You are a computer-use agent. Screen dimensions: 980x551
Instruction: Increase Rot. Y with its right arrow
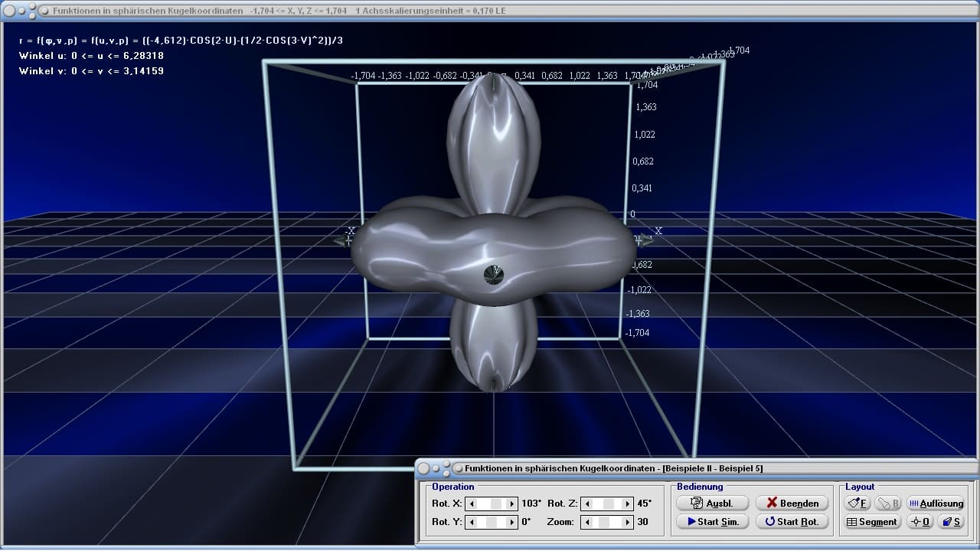pos(512,522)
